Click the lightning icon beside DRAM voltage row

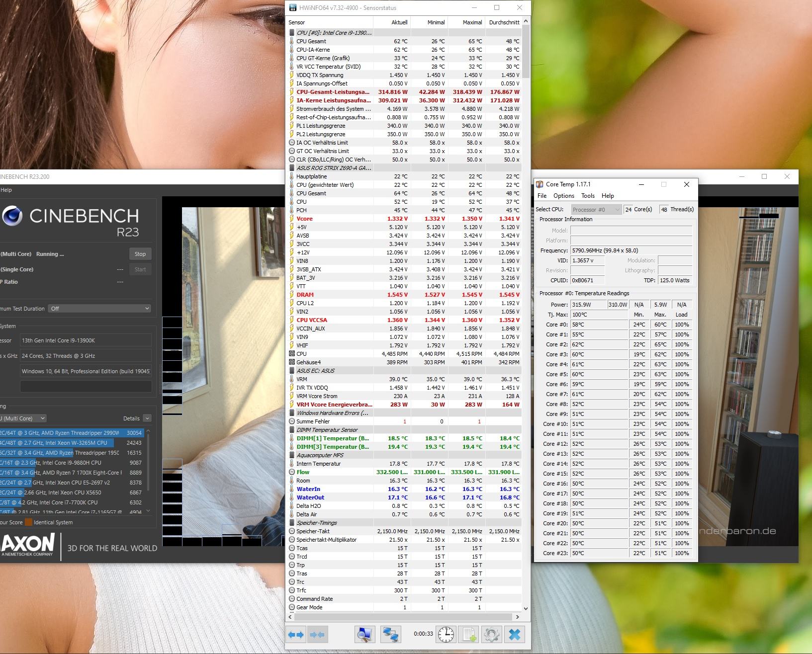click(292, 295)
